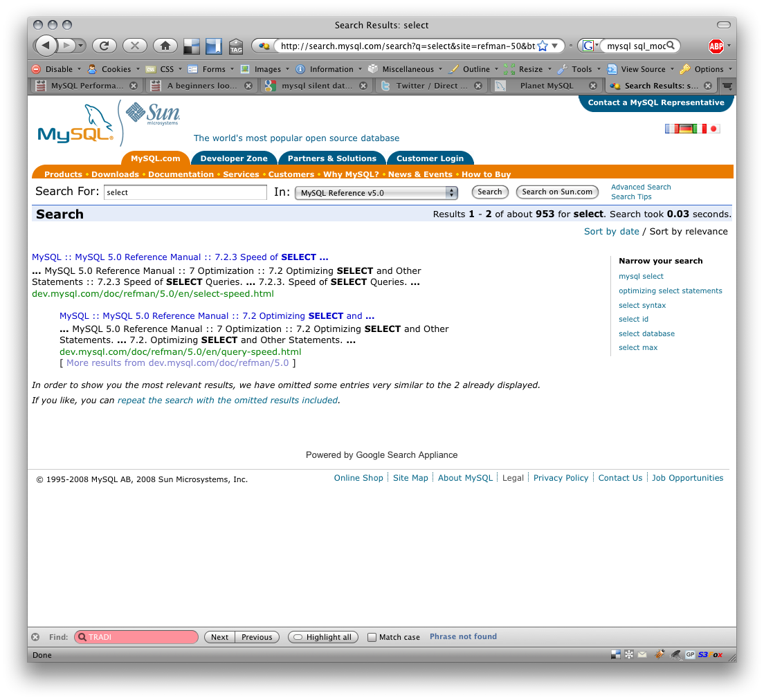Image resolution: width=764 pixels, height=700 pixels.
Task: Click the Stop loading X button
Action: 135,46
